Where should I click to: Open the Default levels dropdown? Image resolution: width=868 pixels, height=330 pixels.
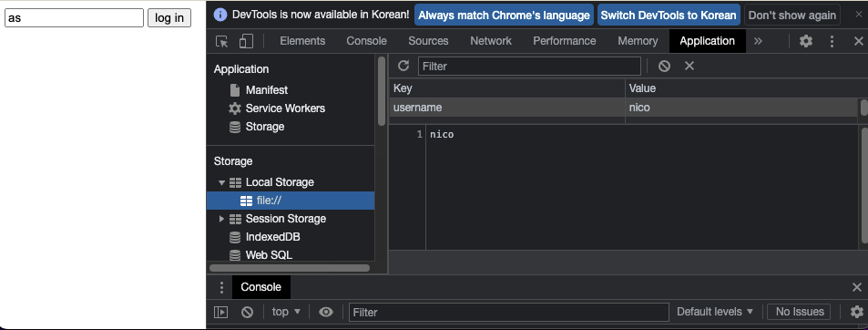coord(715,312)
